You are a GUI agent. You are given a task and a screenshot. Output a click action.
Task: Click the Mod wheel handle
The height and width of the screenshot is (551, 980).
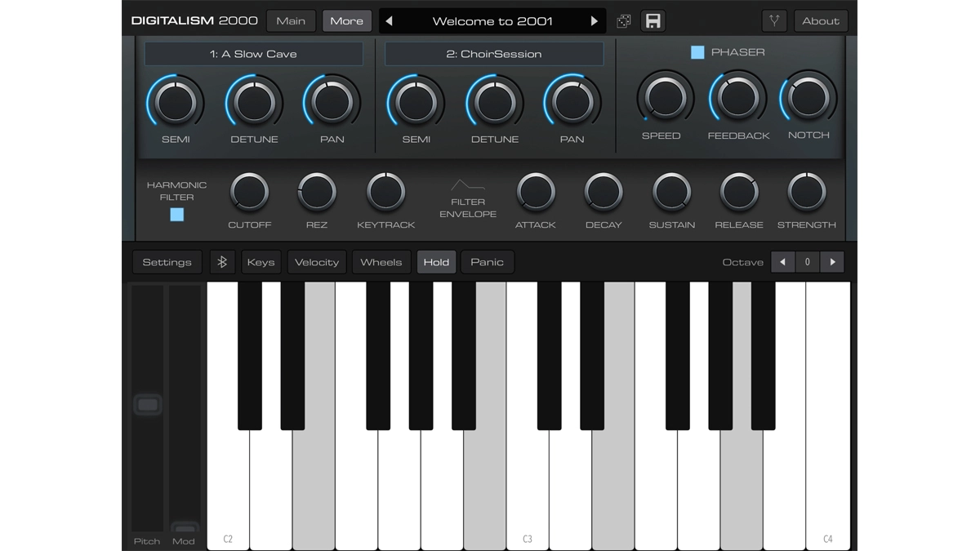point(185,527)
